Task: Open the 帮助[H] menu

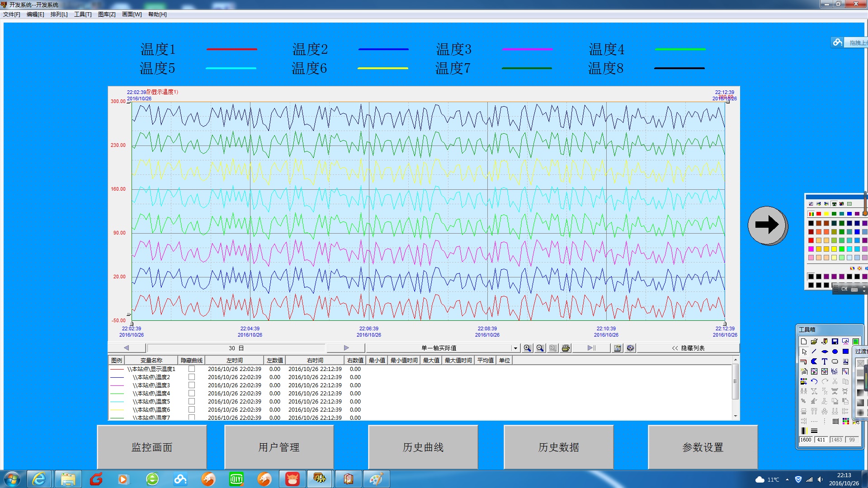Action: pos(157,14)
